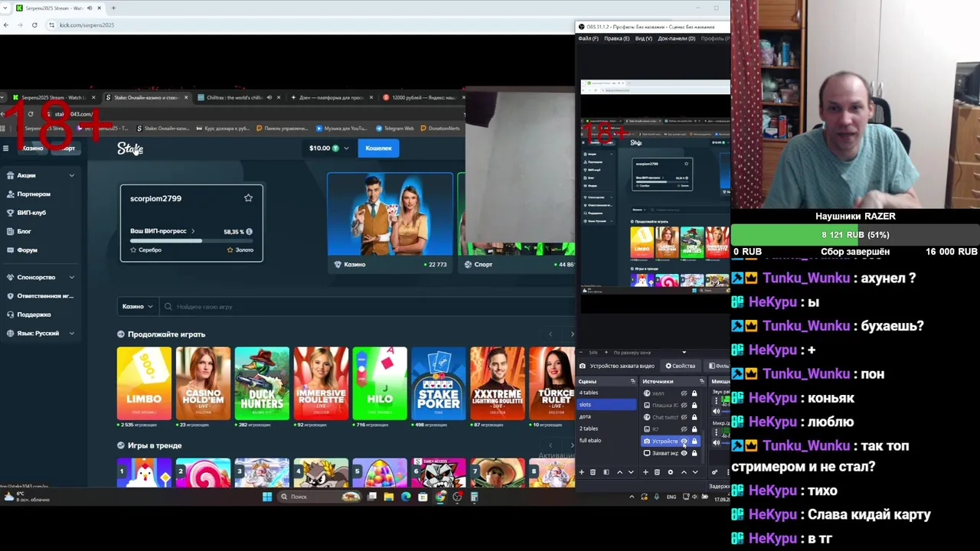980x551 pixels.
Task: Undock the Сцены panel in OBS
Action: tap(633, 381)
